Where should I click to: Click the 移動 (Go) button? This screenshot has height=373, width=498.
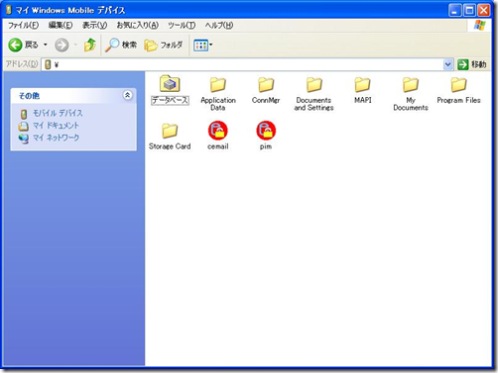472,64
